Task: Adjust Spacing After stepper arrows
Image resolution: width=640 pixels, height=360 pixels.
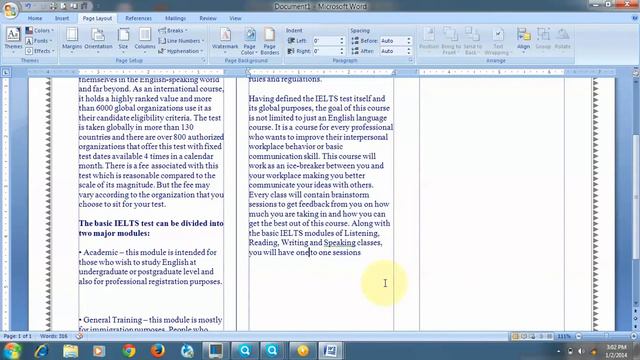Action: point(409,51)
